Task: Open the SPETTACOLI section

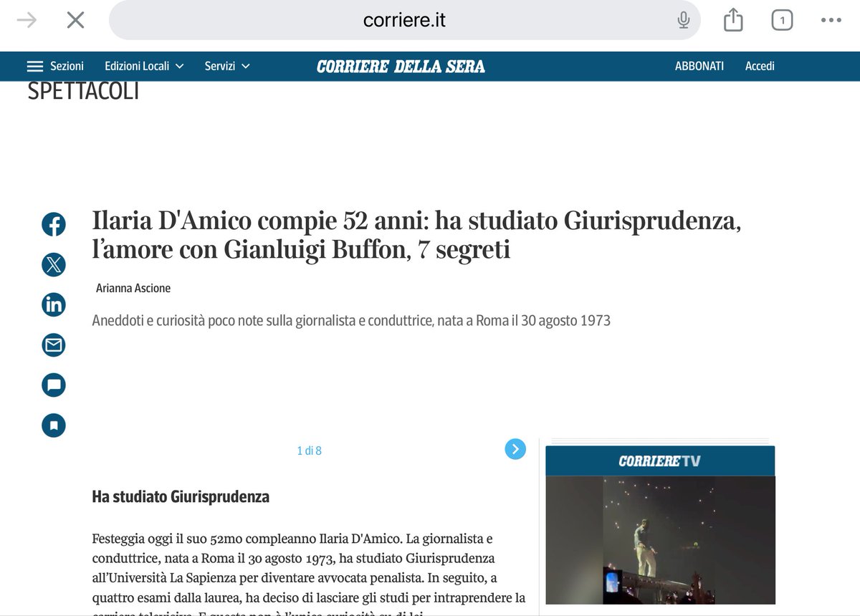Action: tap(84, 90)
